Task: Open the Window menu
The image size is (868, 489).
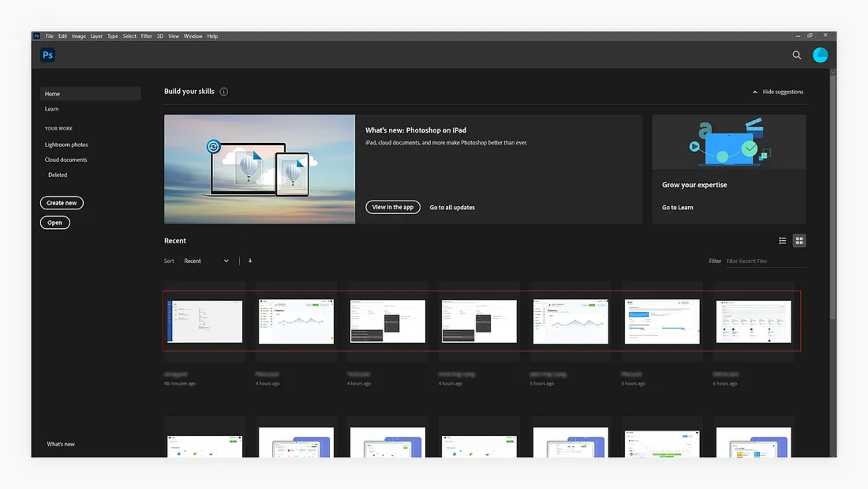Action: tap(193, 36)
